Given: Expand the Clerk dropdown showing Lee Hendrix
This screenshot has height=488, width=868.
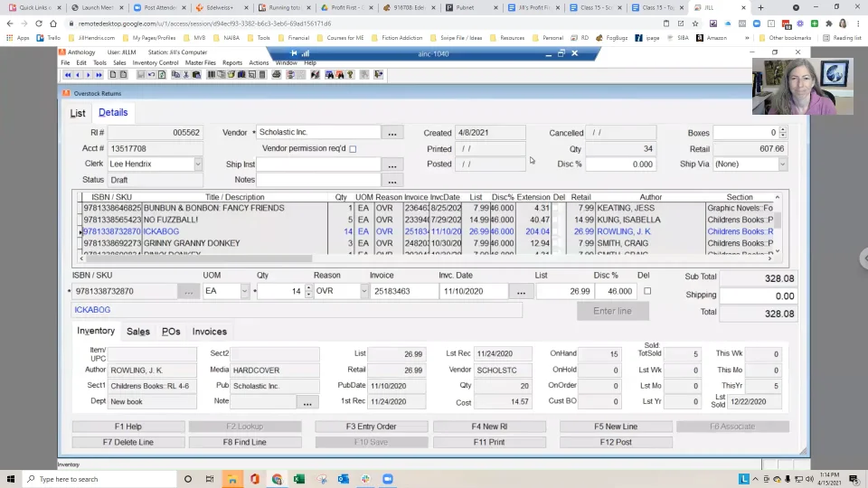Looking at the screenshot, I should 197,164.
